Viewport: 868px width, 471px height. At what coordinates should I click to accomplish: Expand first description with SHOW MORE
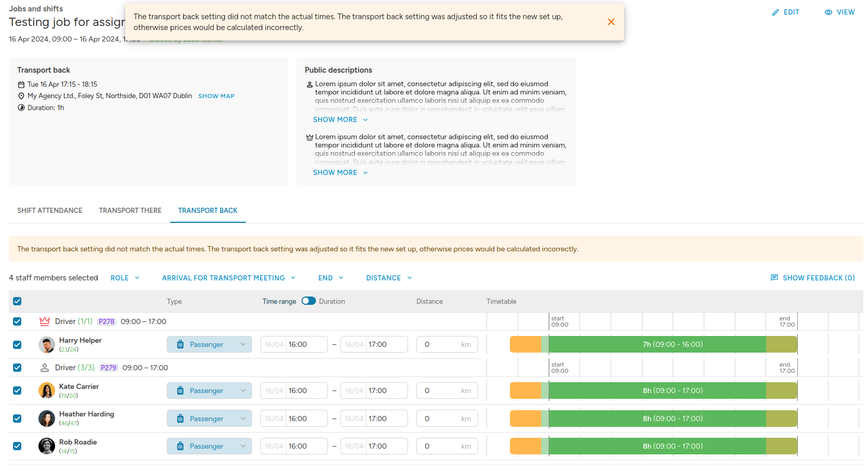[x=340, y=119]
